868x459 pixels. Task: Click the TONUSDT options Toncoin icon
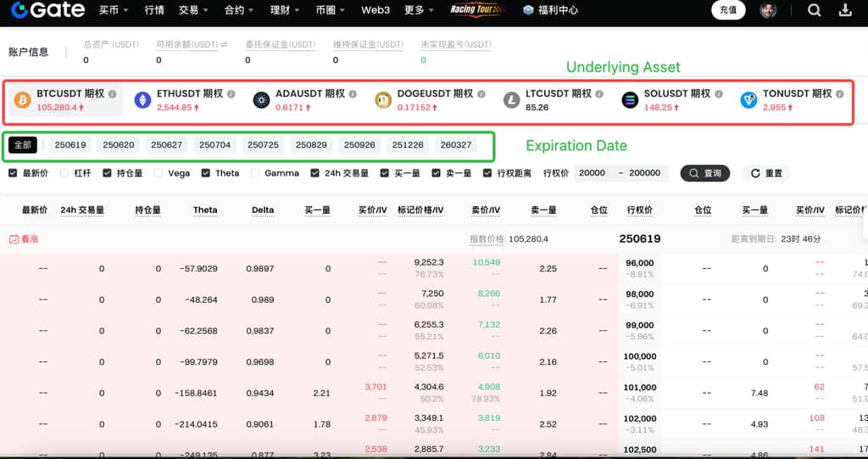[x=748, y=100]
